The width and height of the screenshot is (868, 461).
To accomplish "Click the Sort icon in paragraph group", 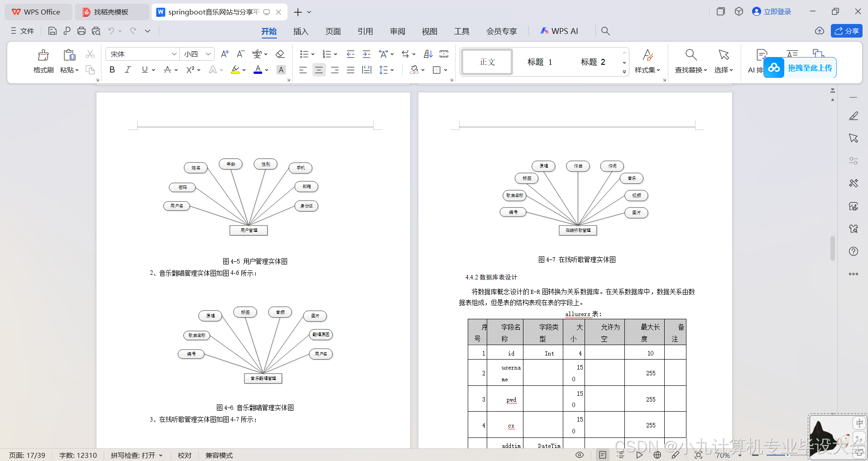I will click(x=428, y=54).
